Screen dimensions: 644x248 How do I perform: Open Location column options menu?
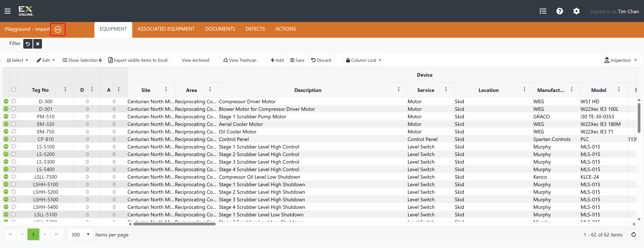click(x=524, y=89)
